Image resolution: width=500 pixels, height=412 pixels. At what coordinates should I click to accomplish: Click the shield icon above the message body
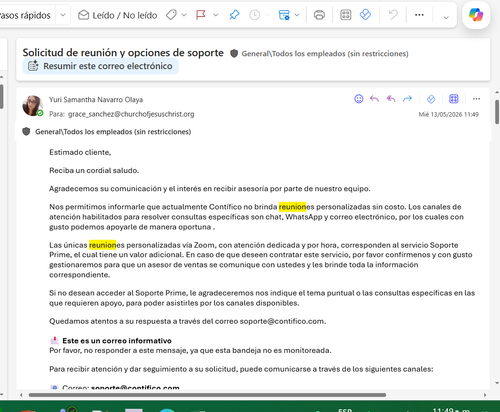click(26, 132)
